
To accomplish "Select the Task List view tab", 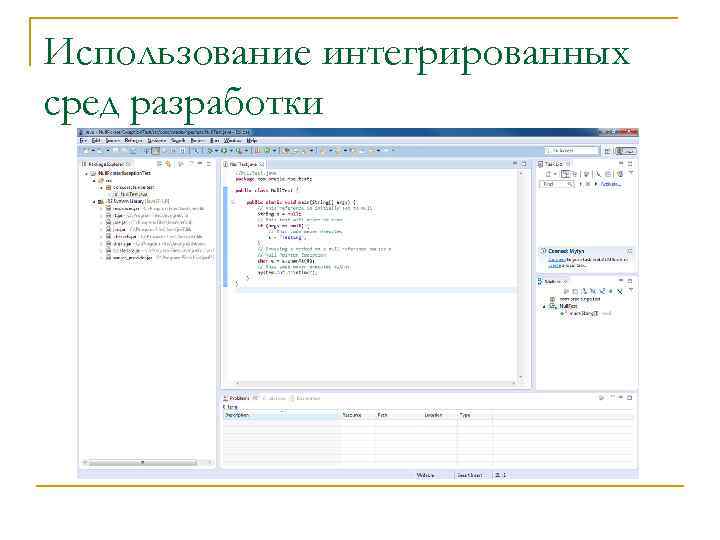I will [x=553, y=164].
